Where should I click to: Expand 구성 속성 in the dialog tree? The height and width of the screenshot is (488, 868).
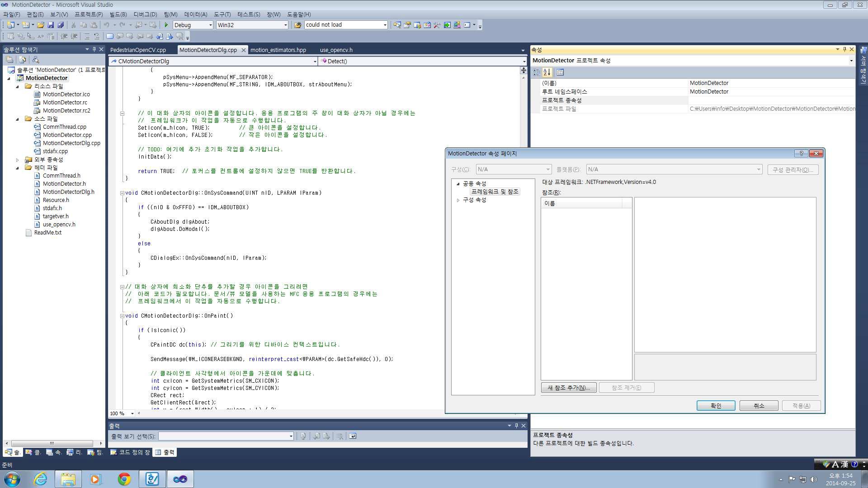pyautogui.click(x=458, y=200)
